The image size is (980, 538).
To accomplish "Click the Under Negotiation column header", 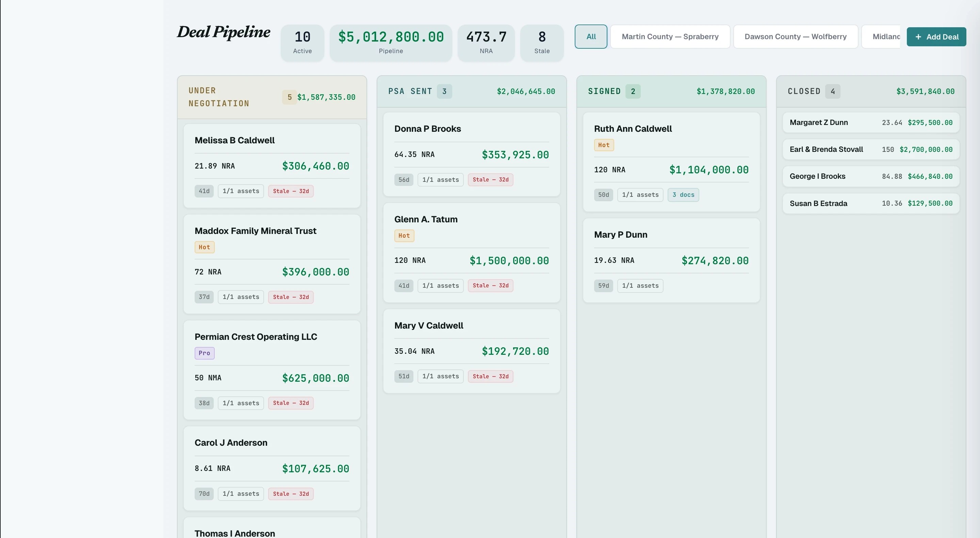I will (272, 97).
